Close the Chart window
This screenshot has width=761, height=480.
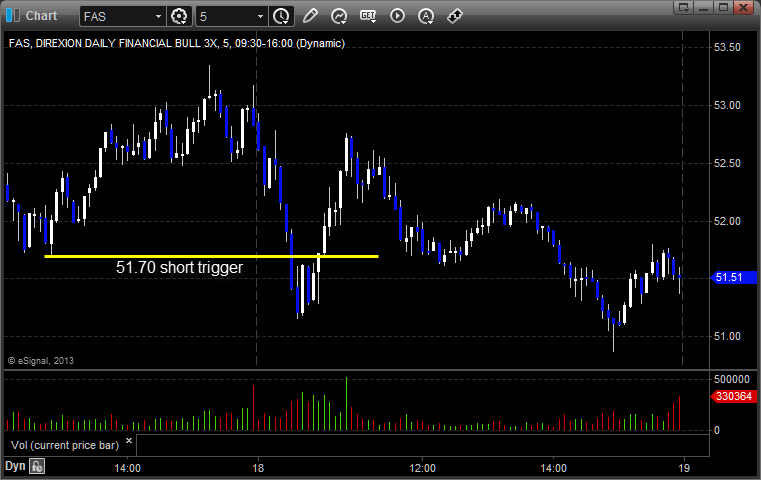tap(743, 7)
